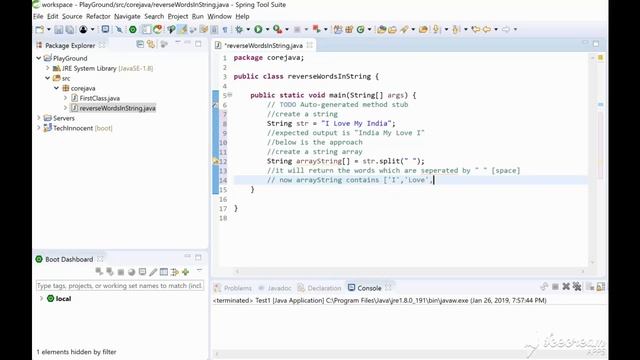This screenshot has height=360, width=640.
Task: Toggle Mark Occurrences pencil icon
Action: click(x=182, y=29)
